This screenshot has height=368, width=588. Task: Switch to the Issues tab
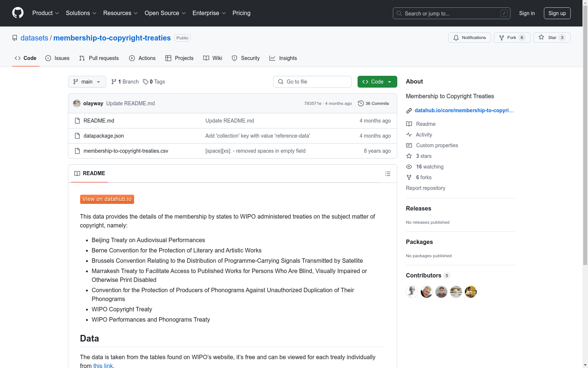click(57, 58)
